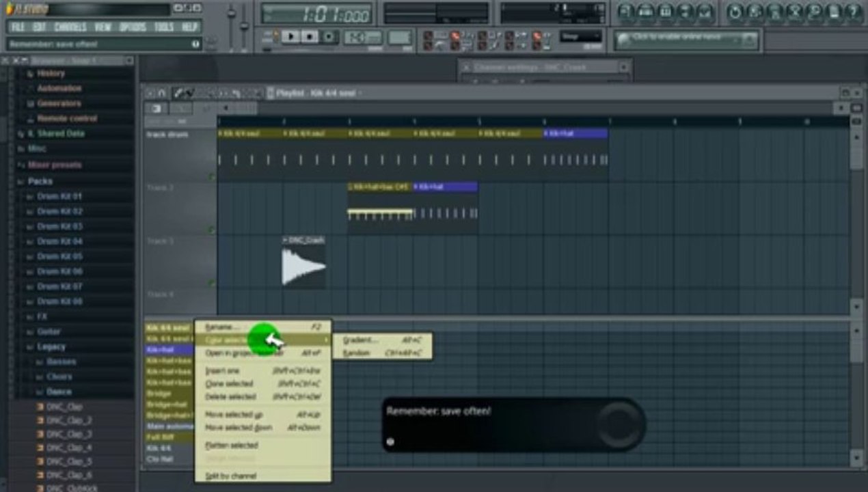868x492 pixels.
Task: Click the DNC_Clap sample icon
Action: [x=40, y=407]
